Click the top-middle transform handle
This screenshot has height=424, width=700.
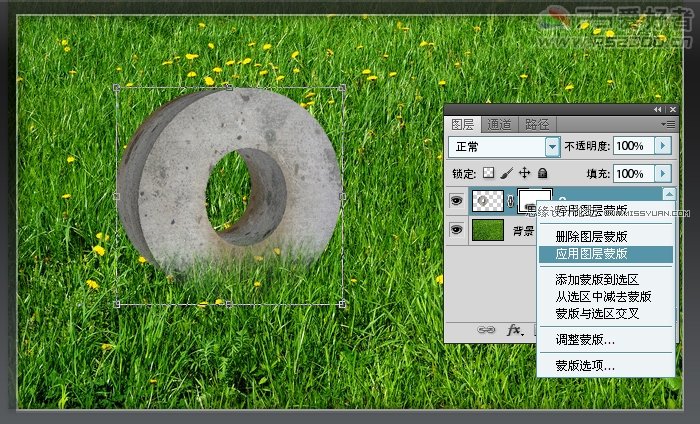[229, 87]
